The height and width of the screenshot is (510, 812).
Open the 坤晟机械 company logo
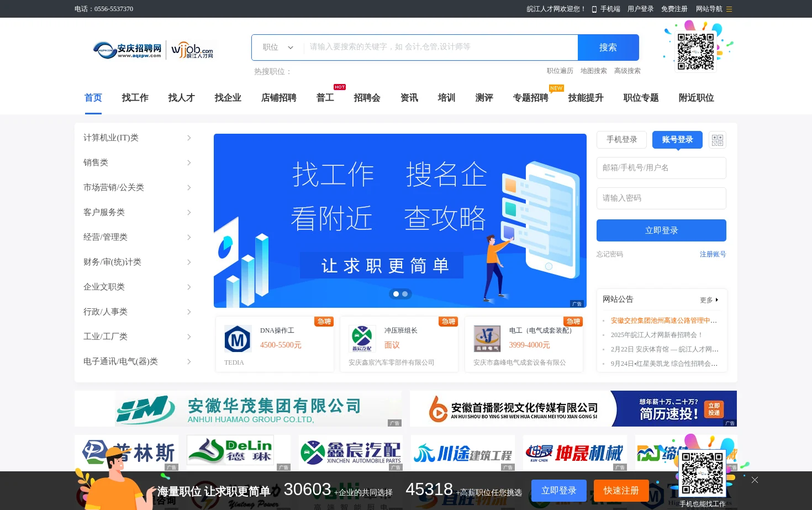coord(575,453)
